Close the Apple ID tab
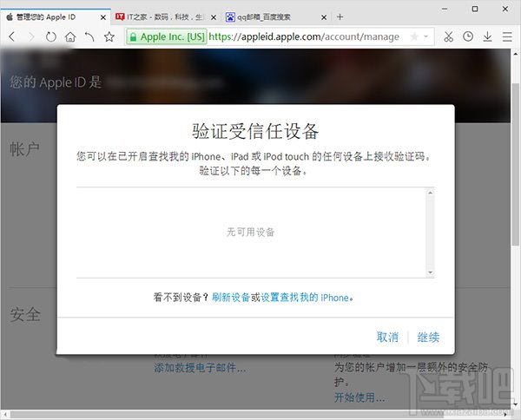Image resolution: width=521 pixels, height=420 pixels. 103,17
